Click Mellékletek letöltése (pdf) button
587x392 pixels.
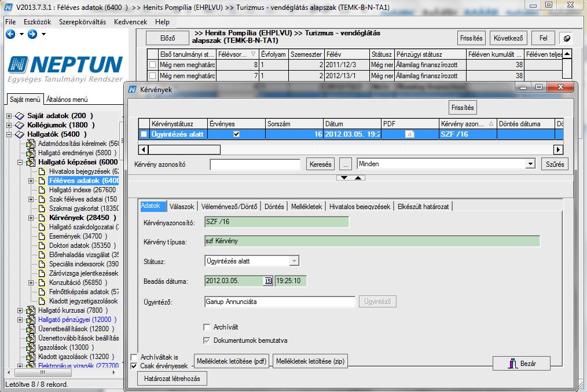tap(232, 361)
